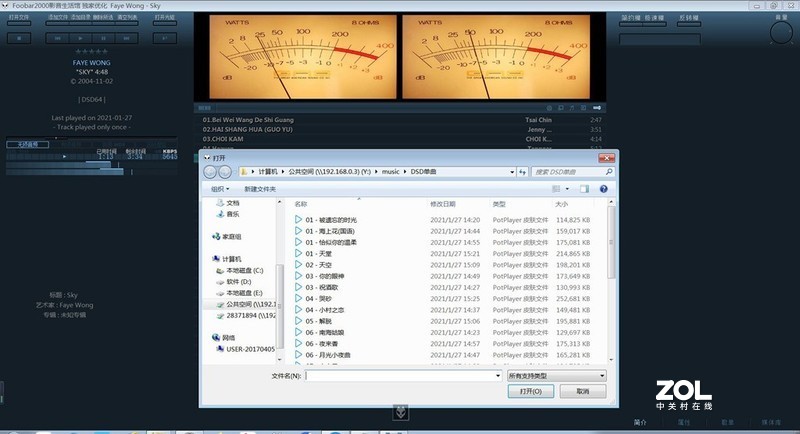Screen dimensions: 800x434
Task: Select playlist track 03.CHOI KAM
Action: tap(399, 139)
